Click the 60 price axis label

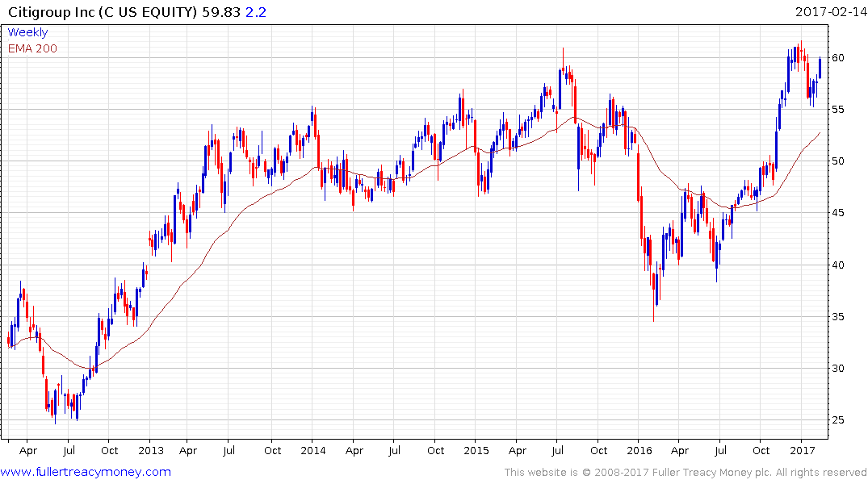pos(837,57)
